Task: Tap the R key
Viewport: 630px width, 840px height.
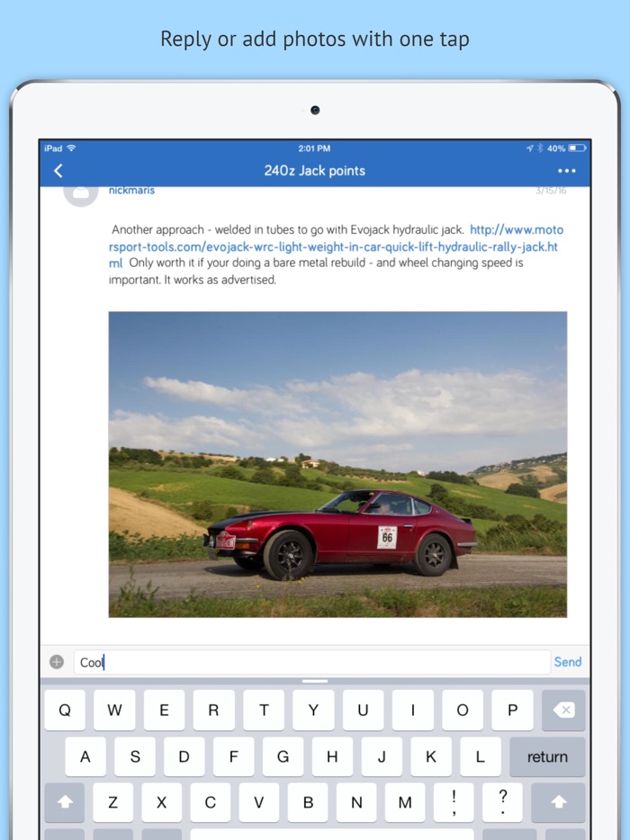Action: coord(213,710)
